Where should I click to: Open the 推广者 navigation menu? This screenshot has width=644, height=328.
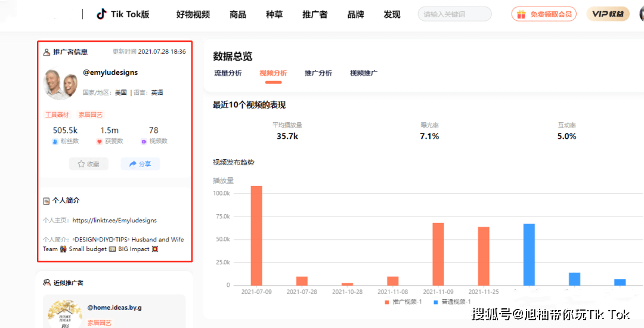click(314, 14)
